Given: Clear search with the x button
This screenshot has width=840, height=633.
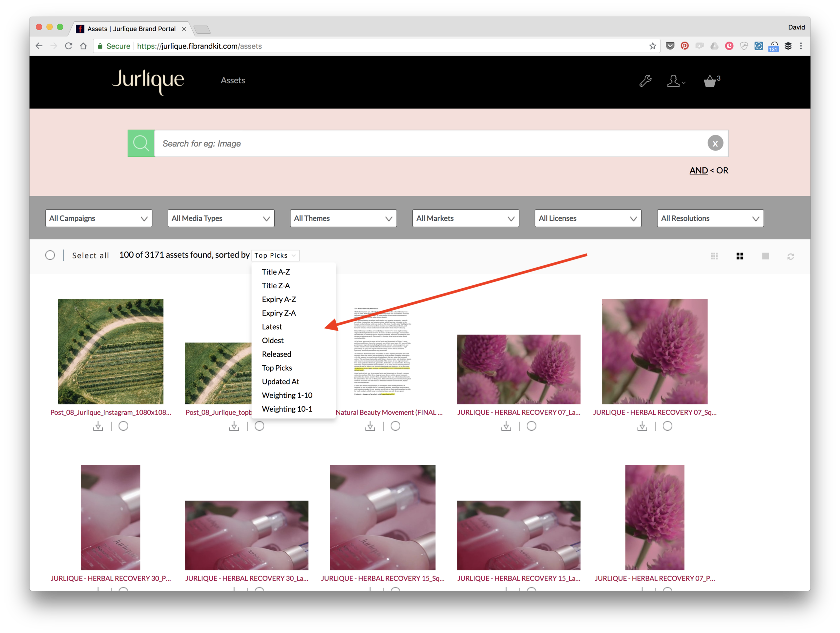Looking at the screenshot, I should (715, 143).
